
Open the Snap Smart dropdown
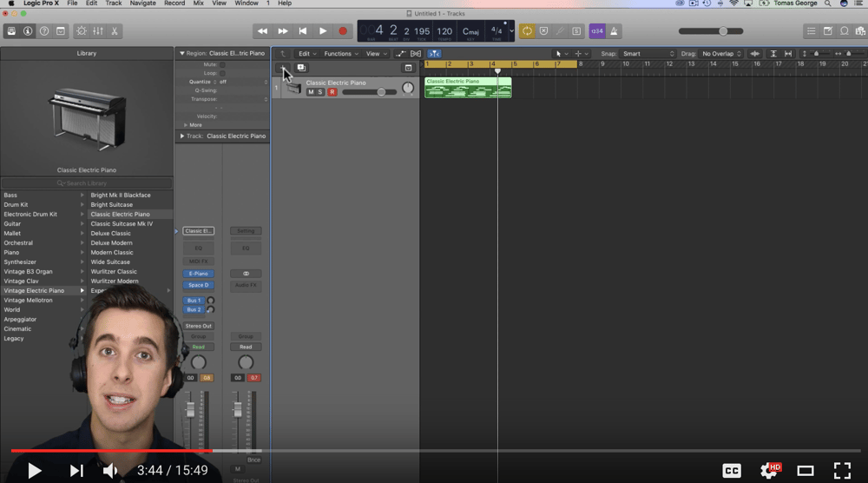pyautogui.click(x=648, y=54)
